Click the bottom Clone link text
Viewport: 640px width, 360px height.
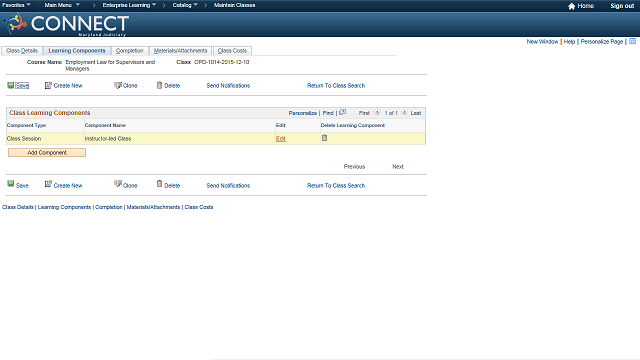pos(130,185)
